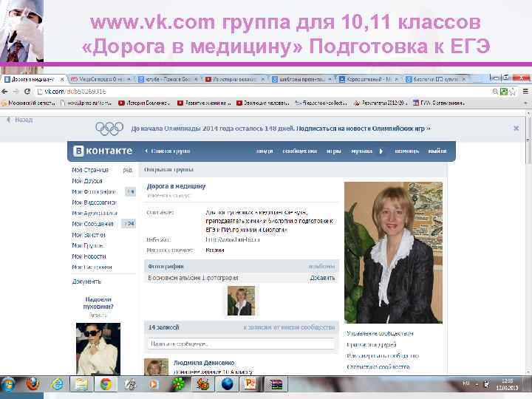532x399 pixels.
Task: Open Internet Explorer from the taskbar
Action: [58, 384]
